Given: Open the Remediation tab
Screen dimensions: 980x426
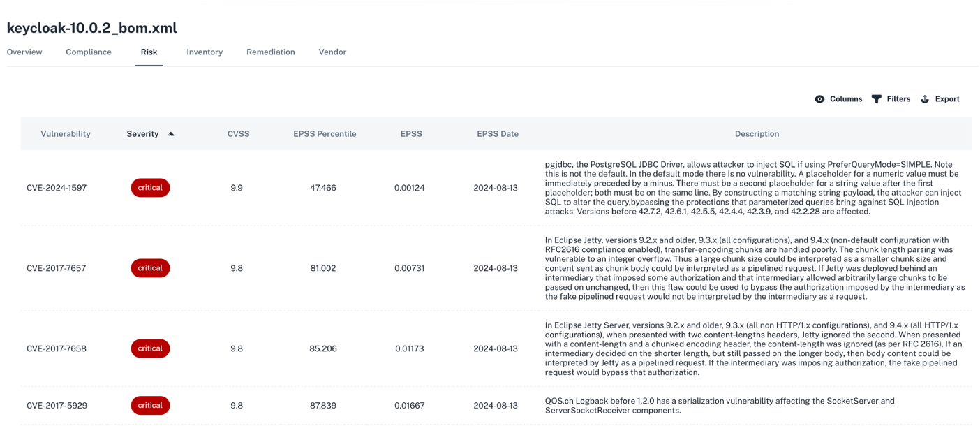Looking at the screenshot, I should click(271, 52).
